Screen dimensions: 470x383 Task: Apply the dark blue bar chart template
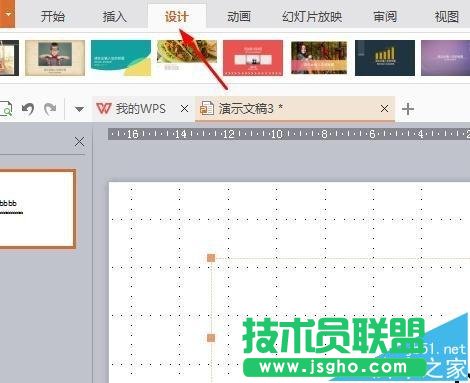(x=385, y=58)
